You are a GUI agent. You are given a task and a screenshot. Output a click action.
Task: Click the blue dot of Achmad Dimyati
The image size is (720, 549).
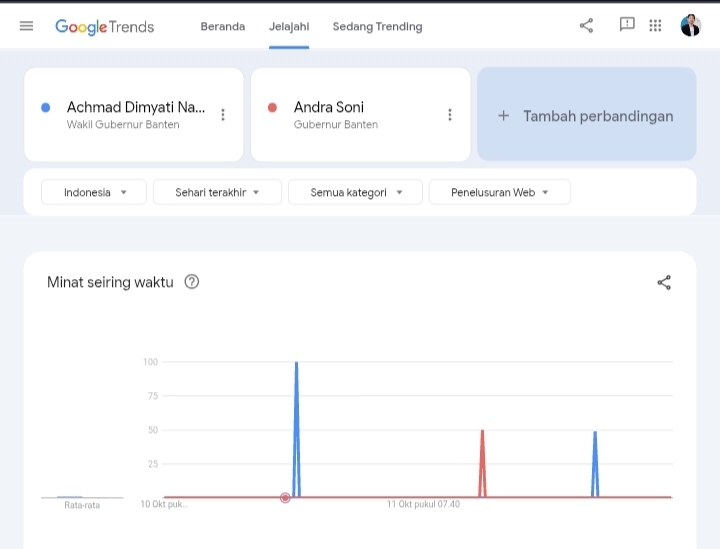point(45,107)
